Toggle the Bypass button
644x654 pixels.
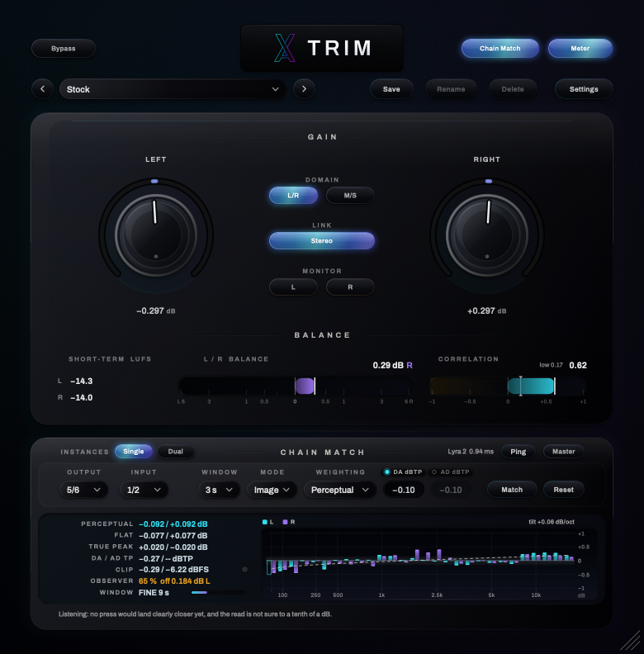64,49
